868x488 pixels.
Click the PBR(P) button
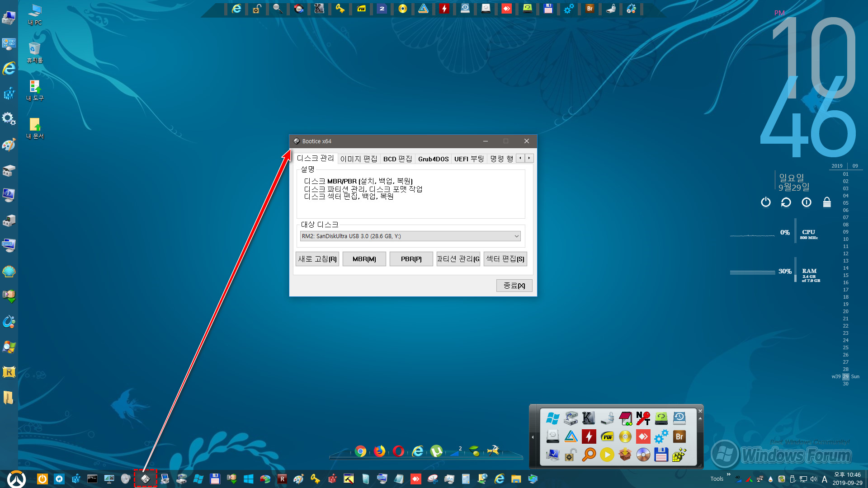411,259
